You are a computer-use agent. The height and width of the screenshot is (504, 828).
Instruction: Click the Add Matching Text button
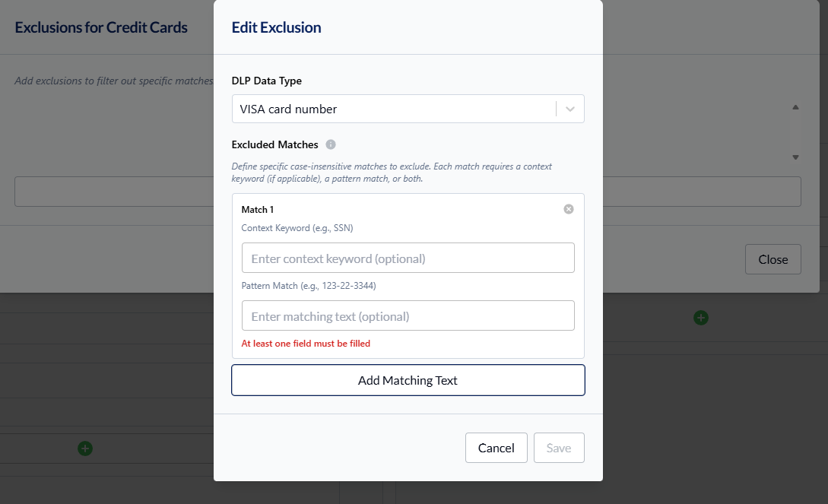[408, 380]
